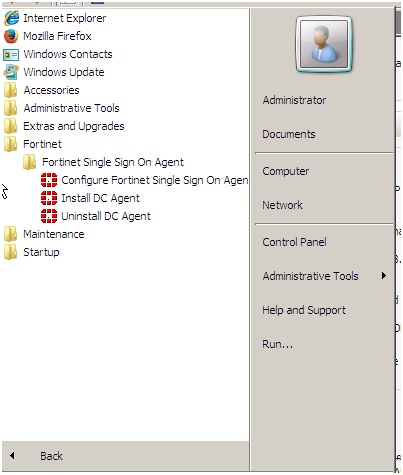Open Internet Explorer from the program list
The width and height of the screenshot is (403, 475).
pyautogui.click(x=55, y=18)
